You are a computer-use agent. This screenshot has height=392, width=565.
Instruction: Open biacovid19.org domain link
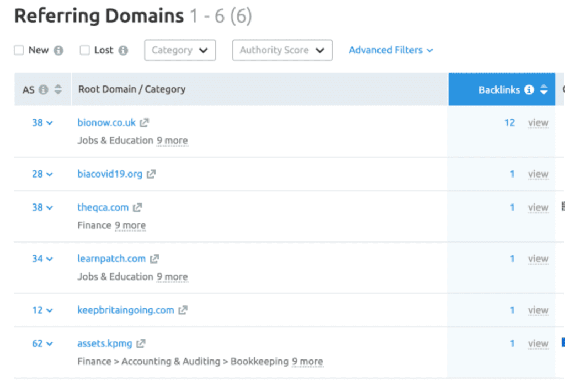click(110, 174)
